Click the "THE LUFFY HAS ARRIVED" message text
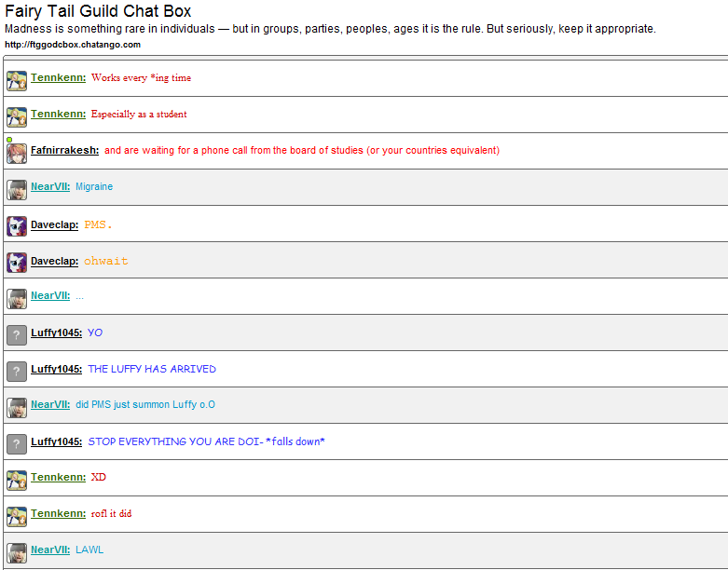Image resolution: width=728 pixels, height=570 pixels. coord(152,369)
